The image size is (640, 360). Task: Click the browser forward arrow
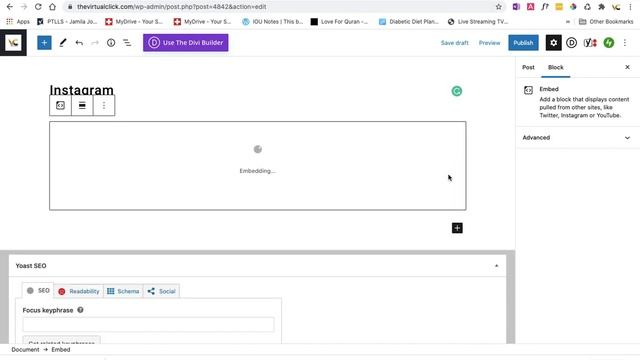[24, 7]
